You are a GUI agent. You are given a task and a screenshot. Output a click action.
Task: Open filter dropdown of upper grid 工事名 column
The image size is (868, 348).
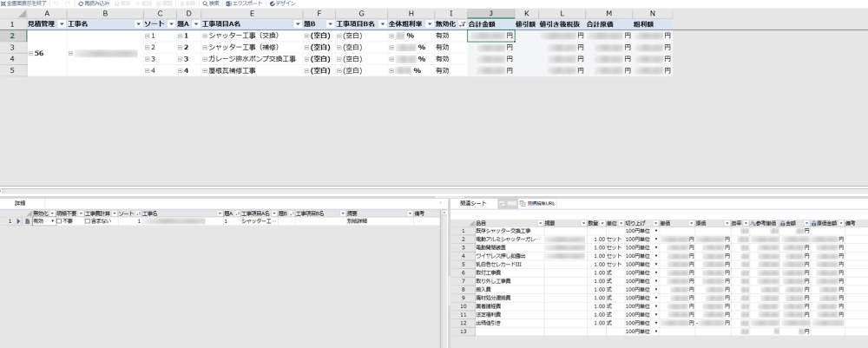tap(138, 24)
